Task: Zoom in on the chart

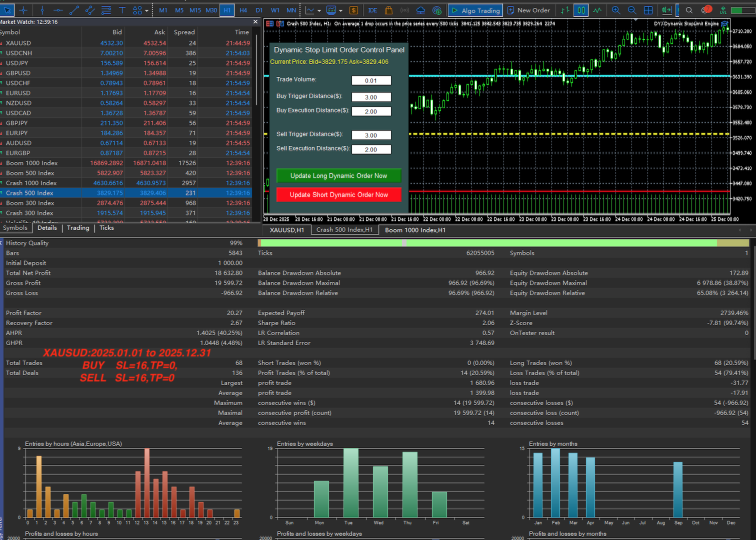Action: 616,10
